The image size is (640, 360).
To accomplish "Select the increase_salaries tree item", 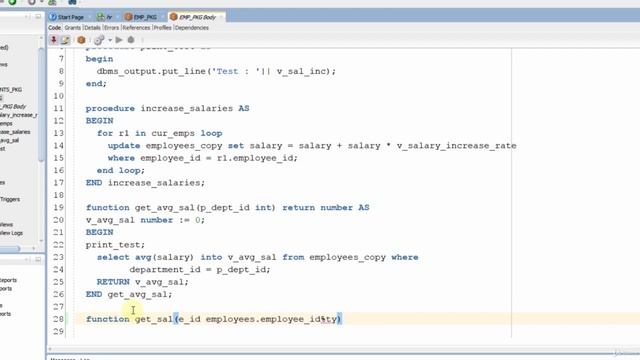I will pyautogui.click(x=15, y=132).
